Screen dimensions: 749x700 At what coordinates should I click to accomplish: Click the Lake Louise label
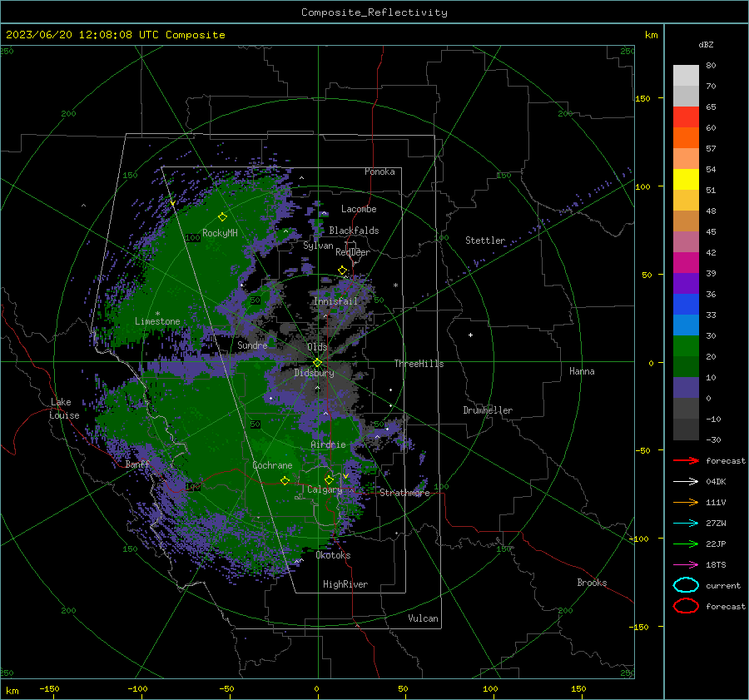[65, 409]
